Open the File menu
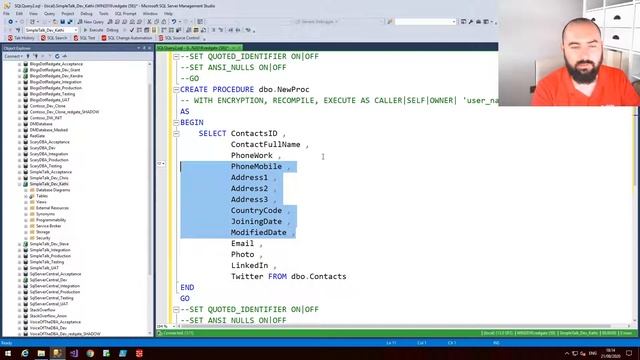This screenshot has width=640, height=360. pyautogui.click(x=7, y=13)
